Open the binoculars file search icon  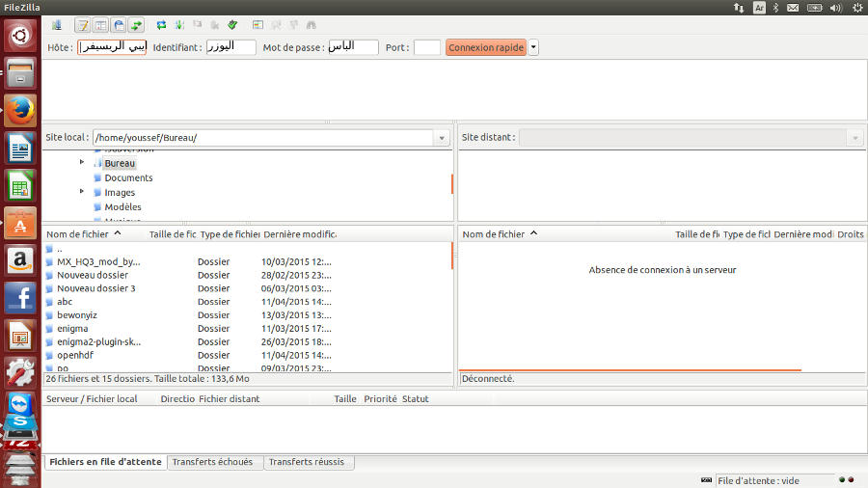point(312,25)
